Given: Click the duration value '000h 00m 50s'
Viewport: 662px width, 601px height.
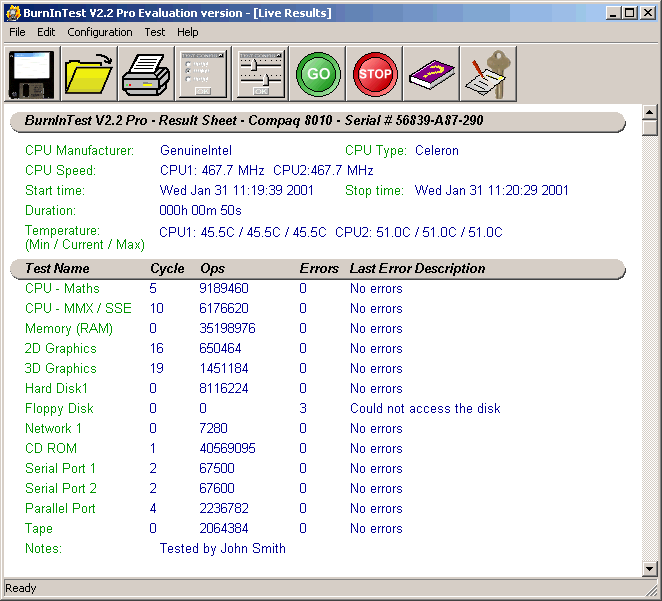Looking at the screenshot, I should point(200,210).
